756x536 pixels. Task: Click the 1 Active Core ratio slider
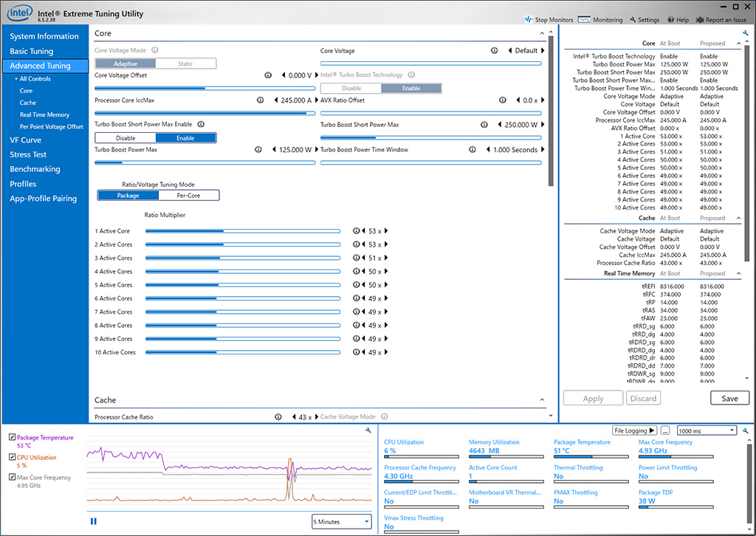pos(243,231)
